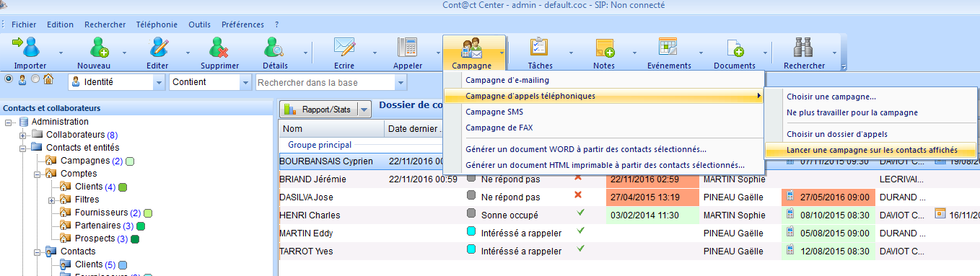This screenshot has width=980, height=276.
Task: Open the Rapport/Stats dropdown arrow
Action: pos(364,110)
